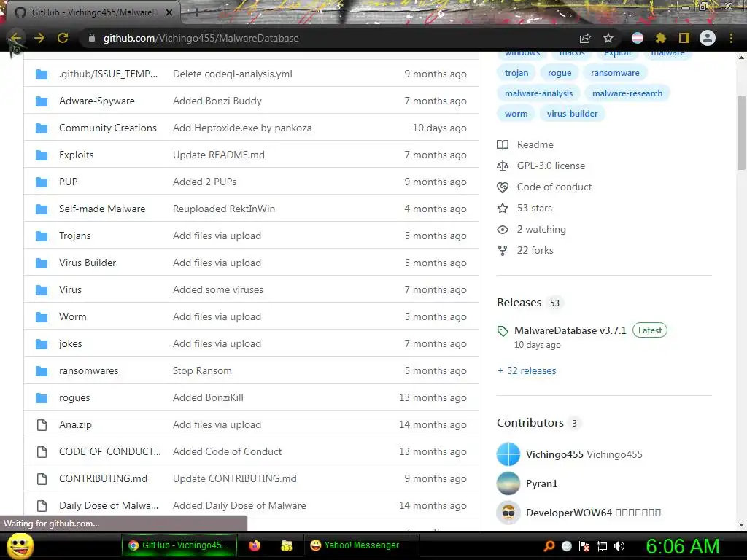Click the heart icon by Code of conduct

point(503,187)
